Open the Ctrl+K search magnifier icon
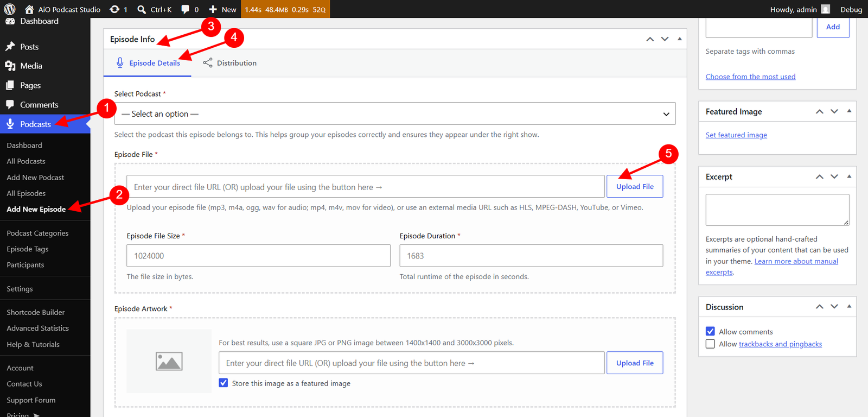The image size is (868, 417). pyautogui.click(x=142, y=9)
